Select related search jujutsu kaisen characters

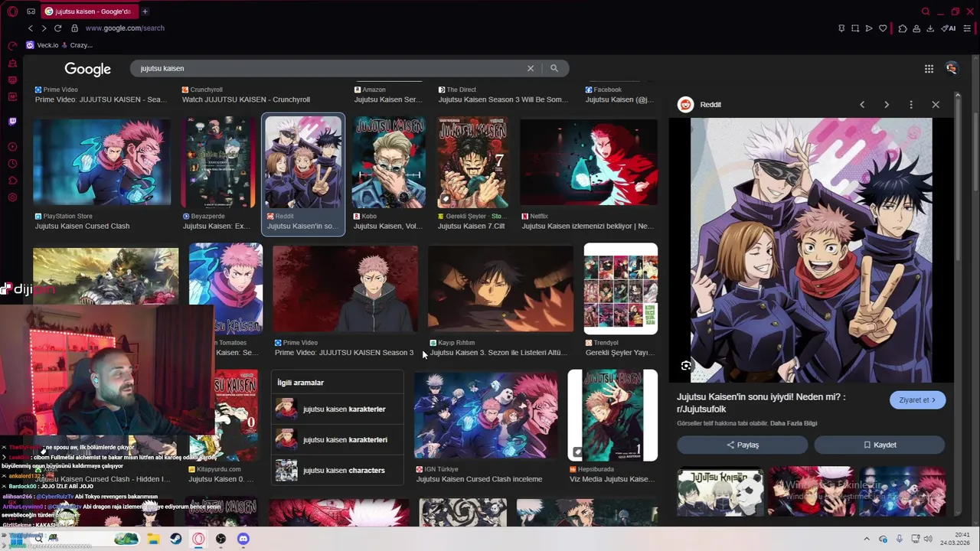(x=337, y=470)
